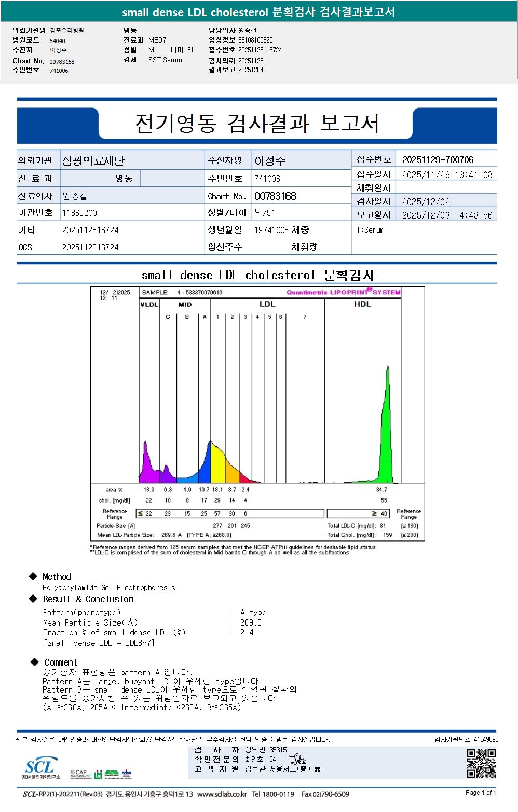Viewport: 518px width, 812px height.
Task: Click the QR code at page bottom
Action: click(481, 763)
